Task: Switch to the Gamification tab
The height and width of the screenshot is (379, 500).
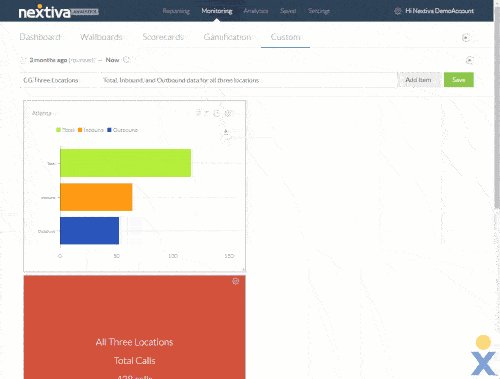Action: point(227,37)
